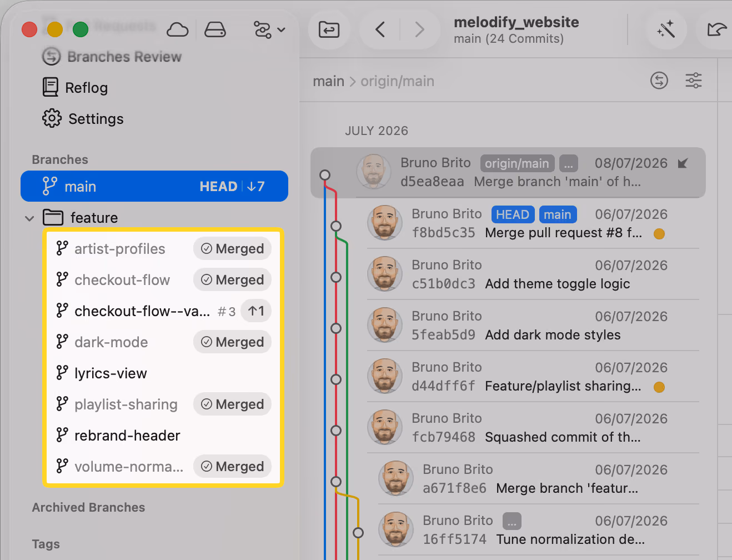Open the workflows dropdown in the toolbar

click(269, 29)
